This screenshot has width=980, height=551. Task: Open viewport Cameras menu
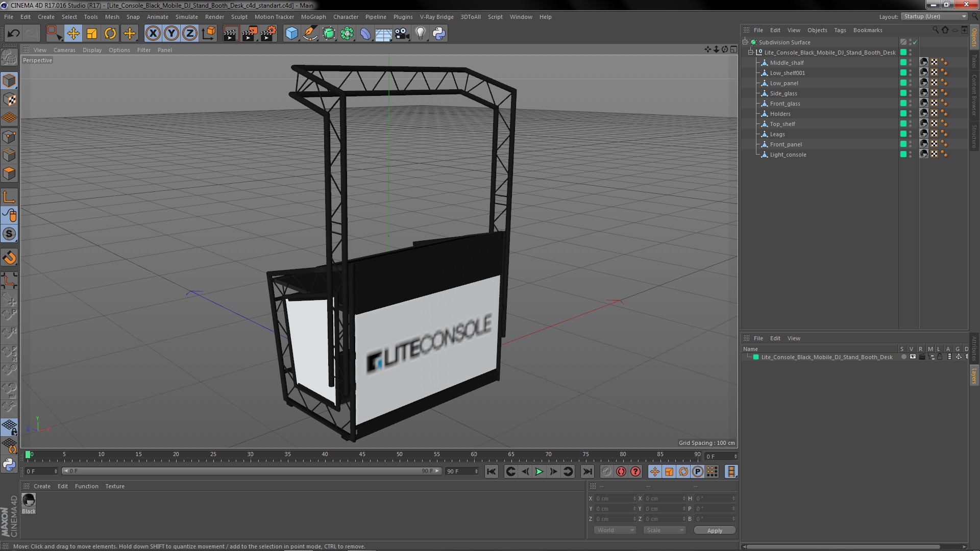point(64,50)
